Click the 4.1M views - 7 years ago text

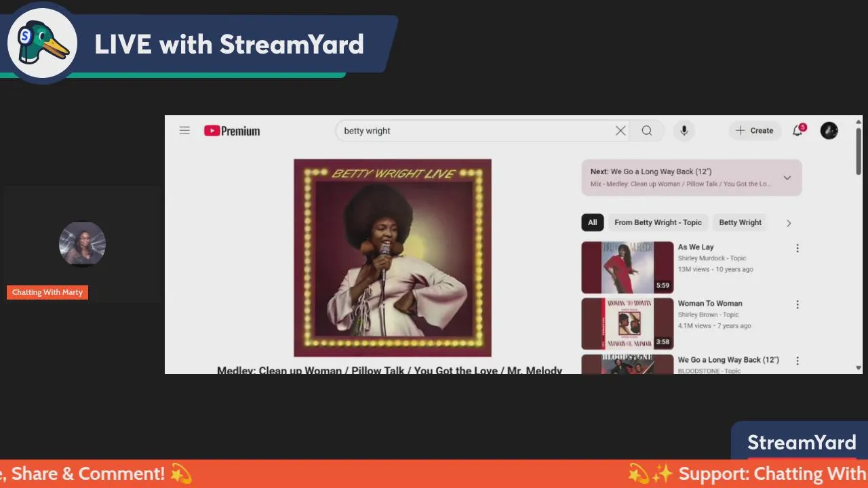click(715, 325)
